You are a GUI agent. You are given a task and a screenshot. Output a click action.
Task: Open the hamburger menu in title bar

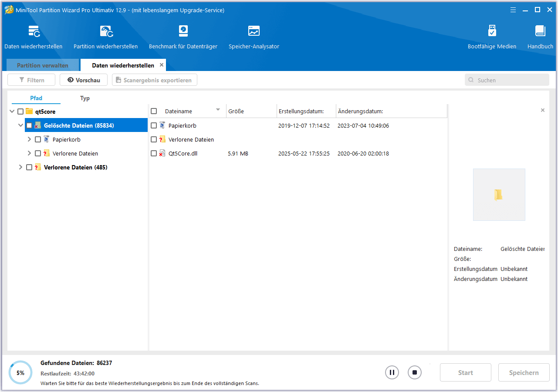(513, 10)
